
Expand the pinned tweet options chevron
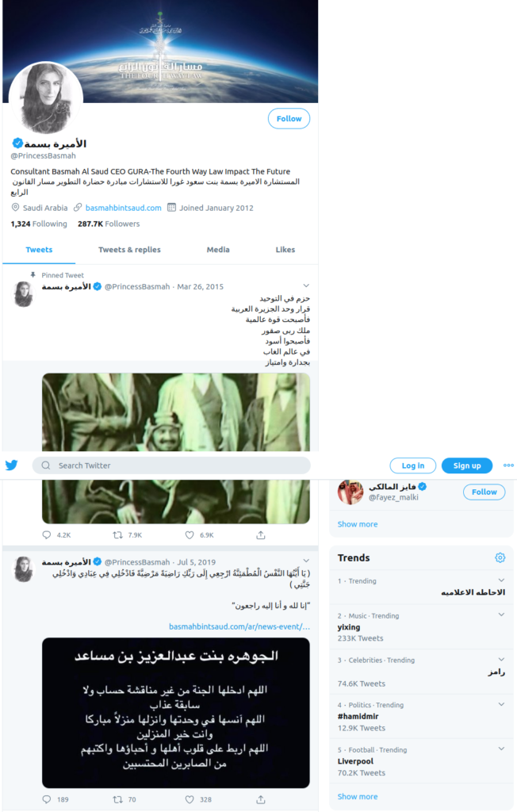pos(306,285)
